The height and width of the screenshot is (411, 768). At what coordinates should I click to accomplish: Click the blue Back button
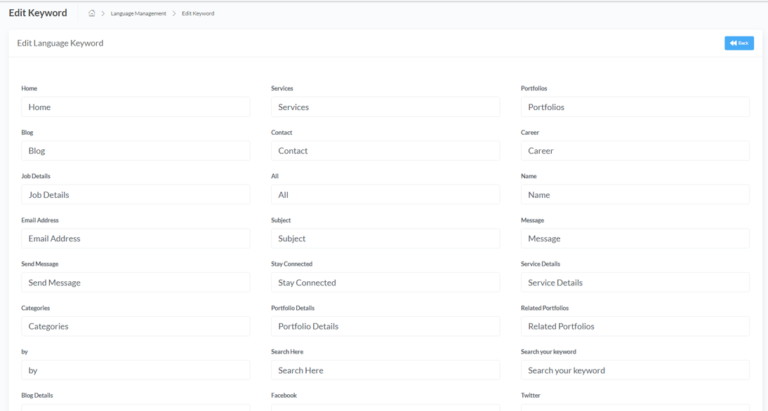coord(739,43)
